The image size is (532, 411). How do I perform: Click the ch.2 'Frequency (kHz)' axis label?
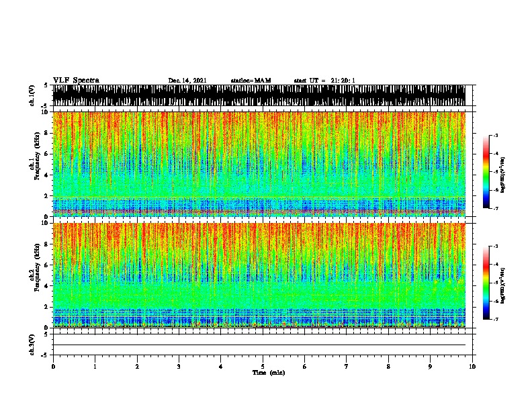point(37,267)
